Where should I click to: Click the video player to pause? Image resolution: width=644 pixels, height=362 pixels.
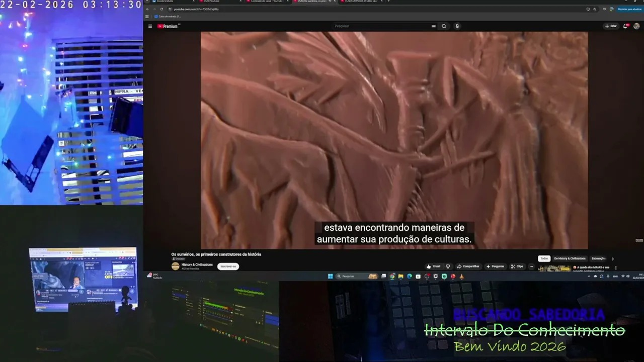click(x=394, y=140)
